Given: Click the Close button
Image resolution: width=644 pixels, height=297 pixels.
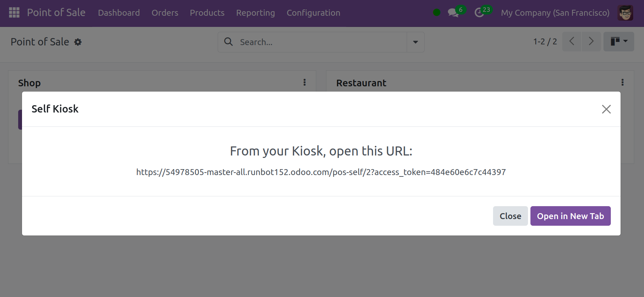Looking at the screenshot, I should [x=510, y=216].
